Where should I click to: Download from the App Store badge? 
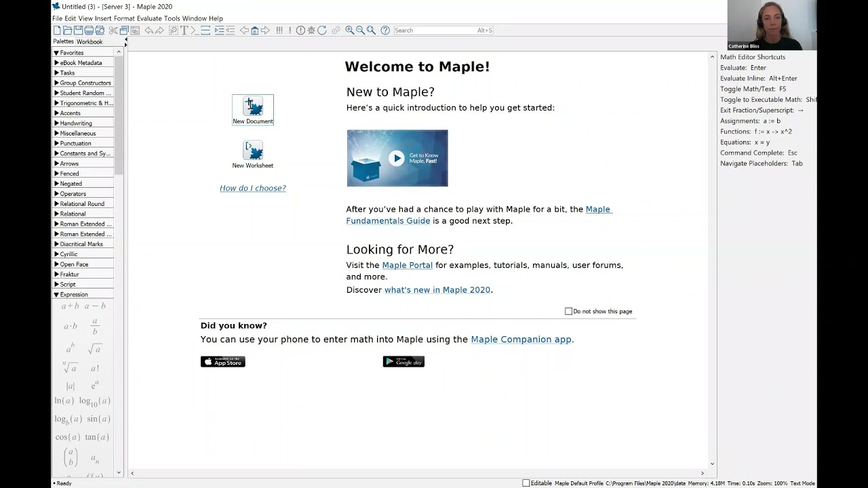222,362
